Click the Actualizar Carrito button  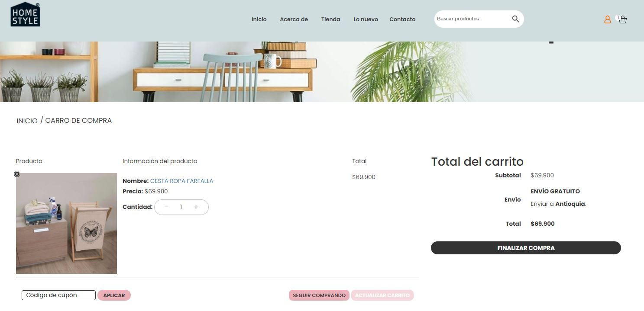point(382,295)
